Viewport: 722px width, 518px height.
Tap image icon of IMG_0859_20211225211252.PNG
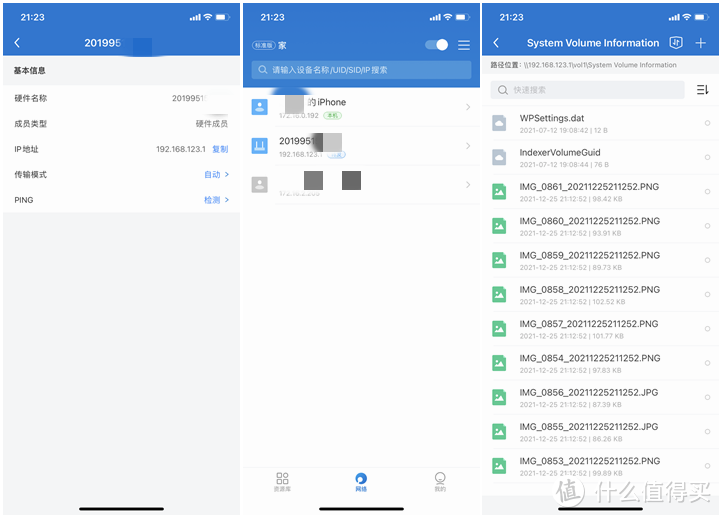tap(499, 260)
